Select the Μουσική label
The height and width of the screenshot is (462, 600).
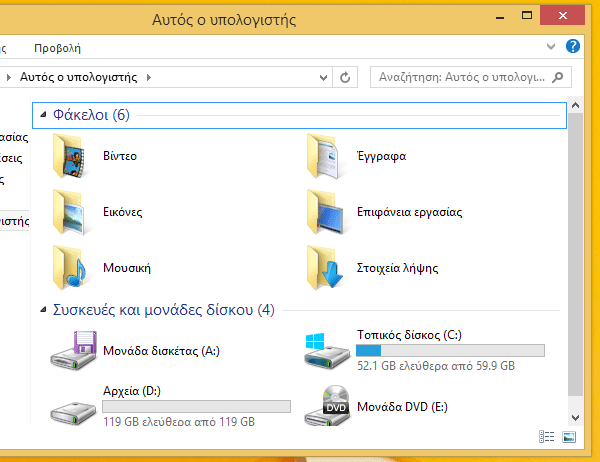click(x=127, y=268)
